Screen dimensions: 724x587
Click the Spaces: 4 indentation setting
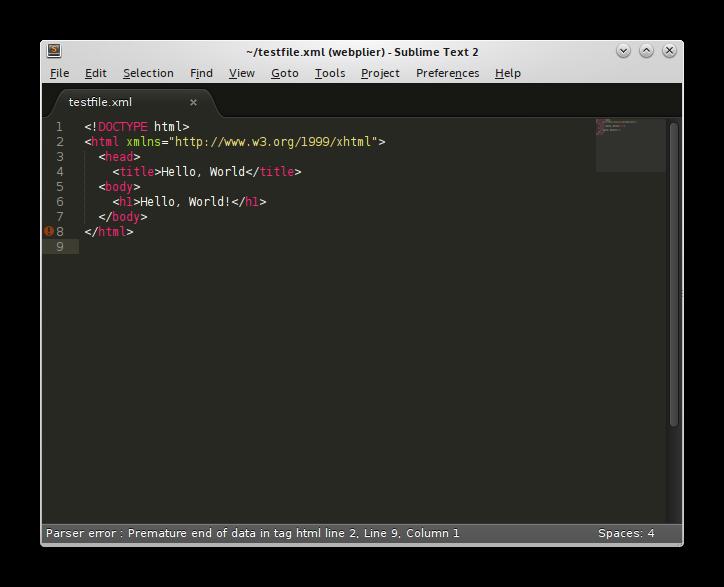pos(626,533)
